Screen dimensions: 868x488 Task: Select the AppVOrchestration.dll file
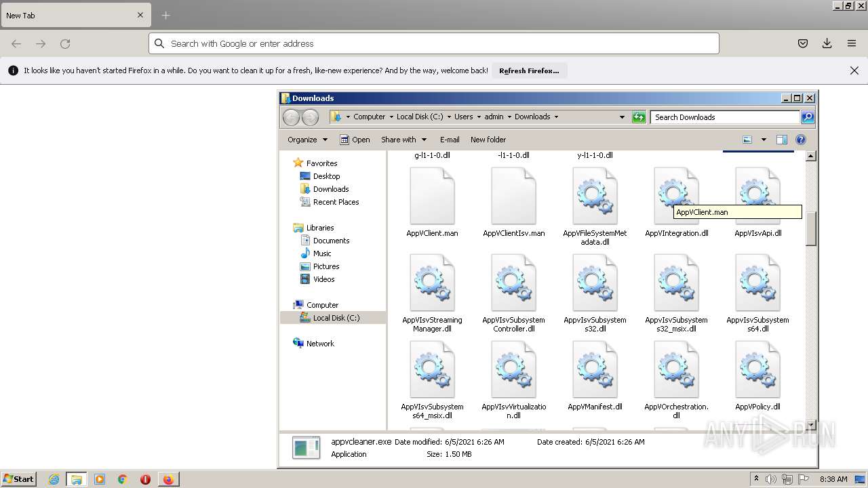pos(676,380)
